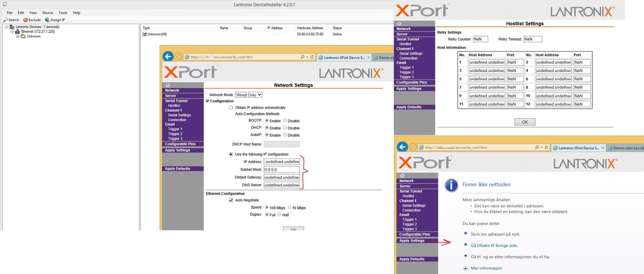Select 'Obtain IP address automatically' radio button
This screenshot has width=644, height=274.
231,108
